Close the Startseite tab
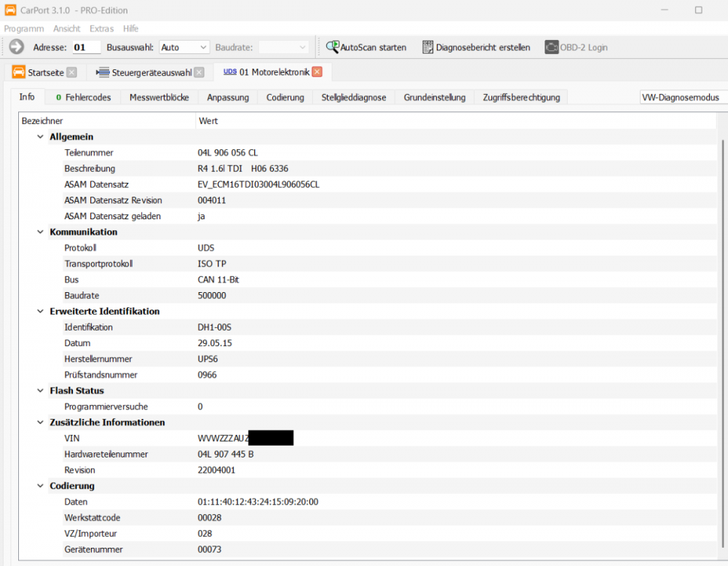Screen dimensions: 728x566 pos(71,72)
